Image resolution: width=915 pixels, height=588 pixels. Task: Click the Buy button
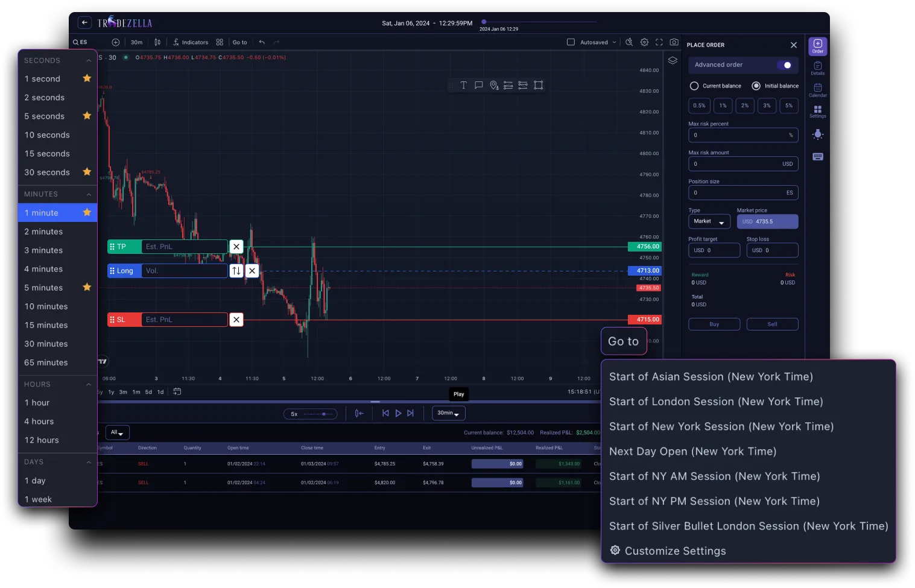click(x=714, y=324)
